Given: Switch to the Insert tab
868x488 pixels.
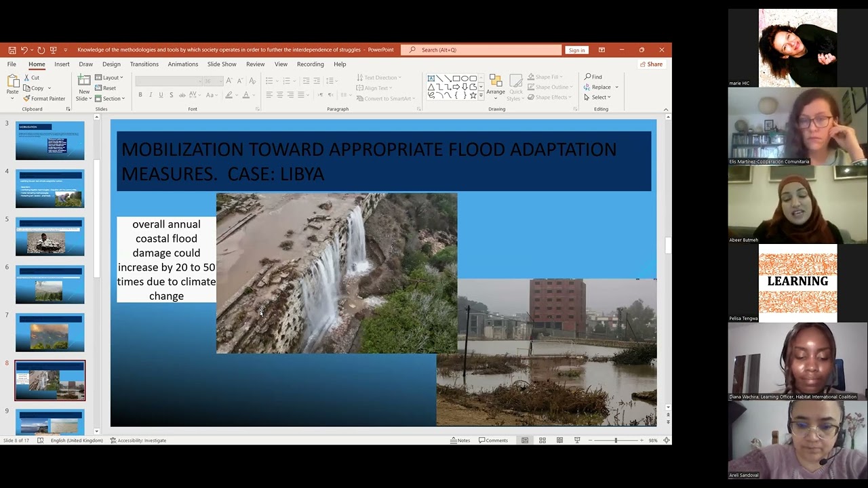Looking at the screenshot, I should [62, 64].
